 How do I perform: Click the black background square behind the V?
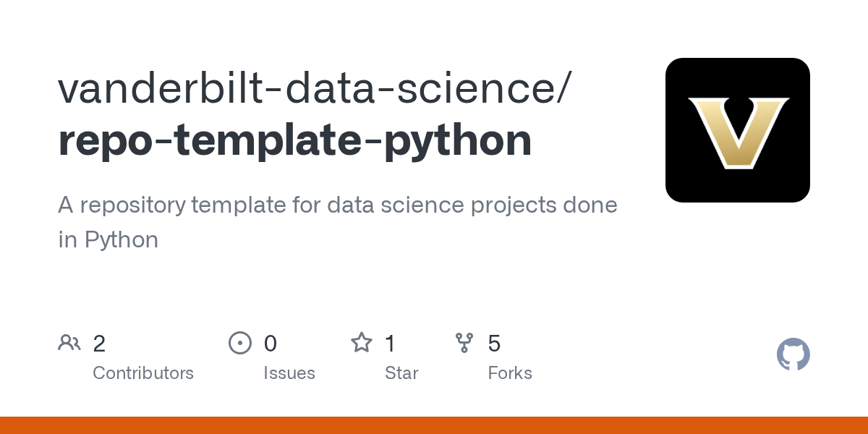[x=684, y=184]
